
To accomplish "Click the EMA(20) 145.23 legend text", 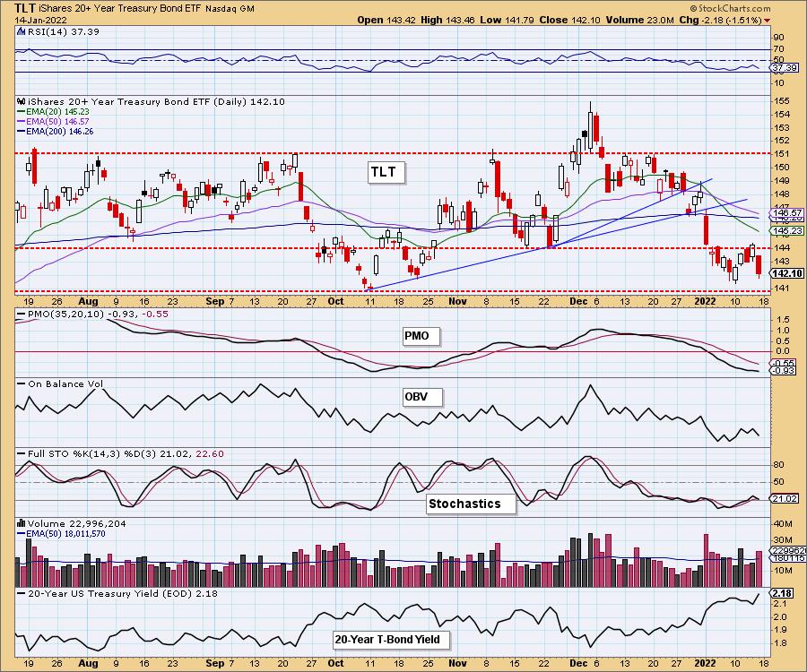I will [x=57, y=112].
